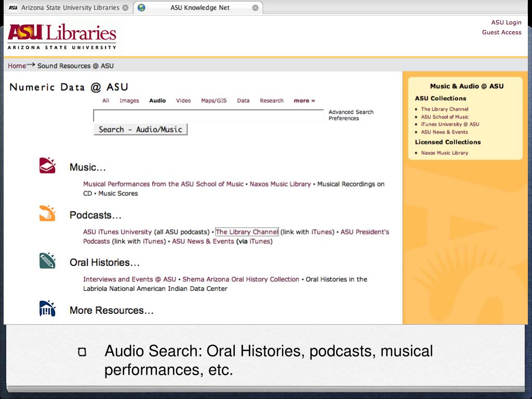Select the All search category
Viewport: 532px width, 399px height.
(105, 100)
